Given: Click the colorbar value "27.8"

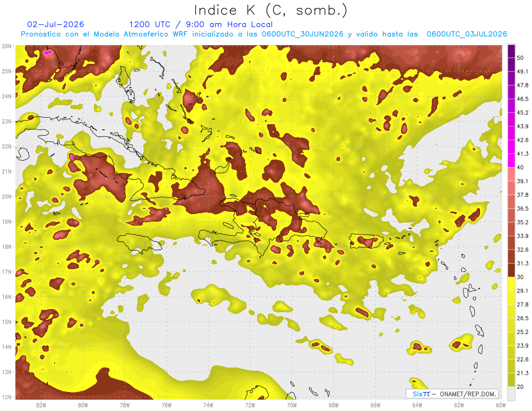Looking at the screenshot, I should click(x=523, y=305).
